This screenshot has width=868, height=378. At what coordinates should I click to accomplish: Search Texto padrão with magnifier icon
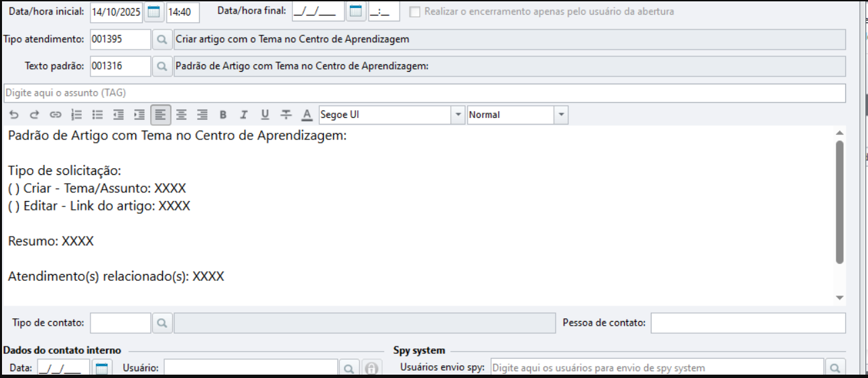click(x=162, y=66)
